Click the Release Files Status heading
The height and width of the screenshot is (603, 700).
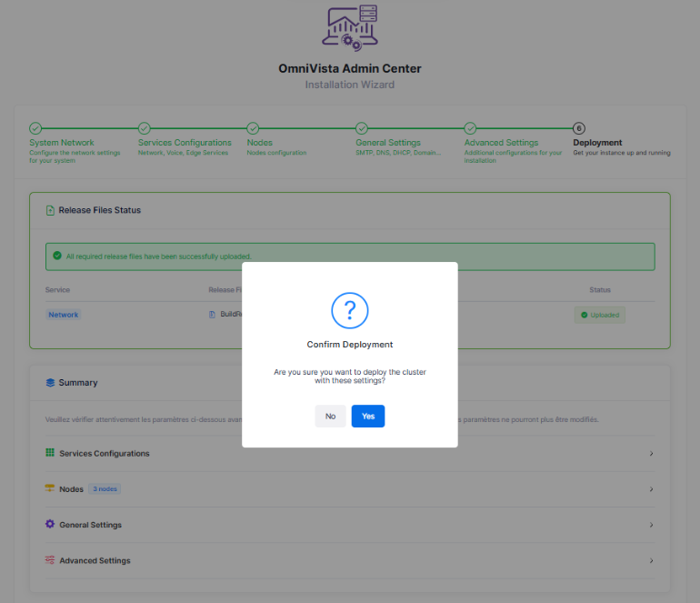click(100, 210)
